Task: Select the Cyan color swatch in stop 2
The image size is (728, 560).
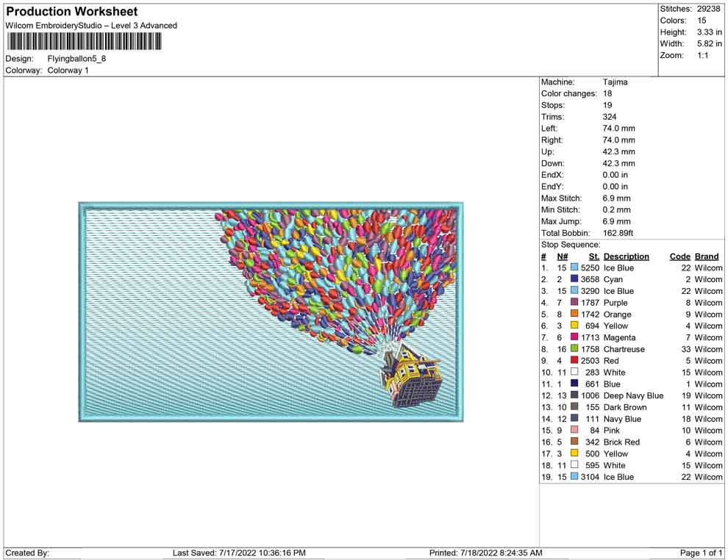Action: click(x=574, y=279)
